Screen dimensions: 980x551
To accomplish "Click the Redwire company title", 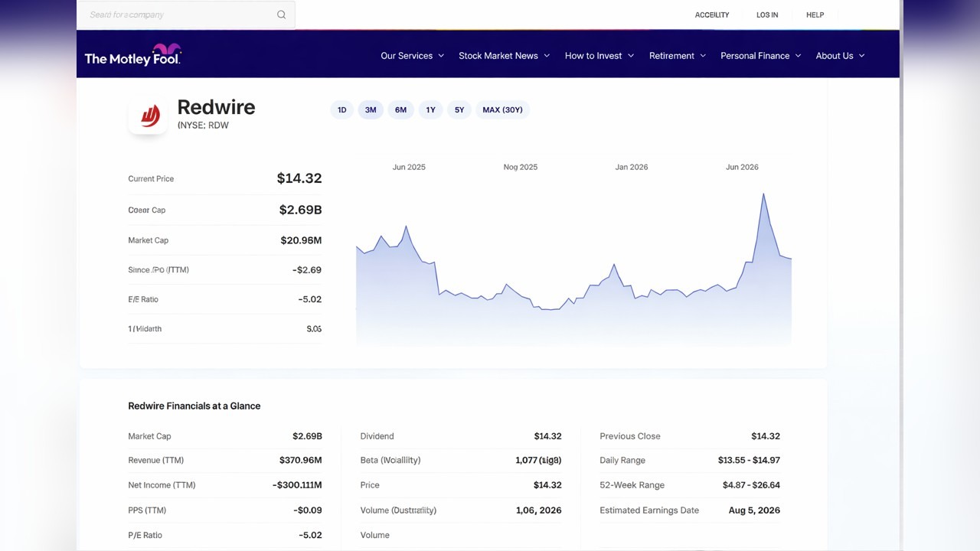I will tap(216, 107).
